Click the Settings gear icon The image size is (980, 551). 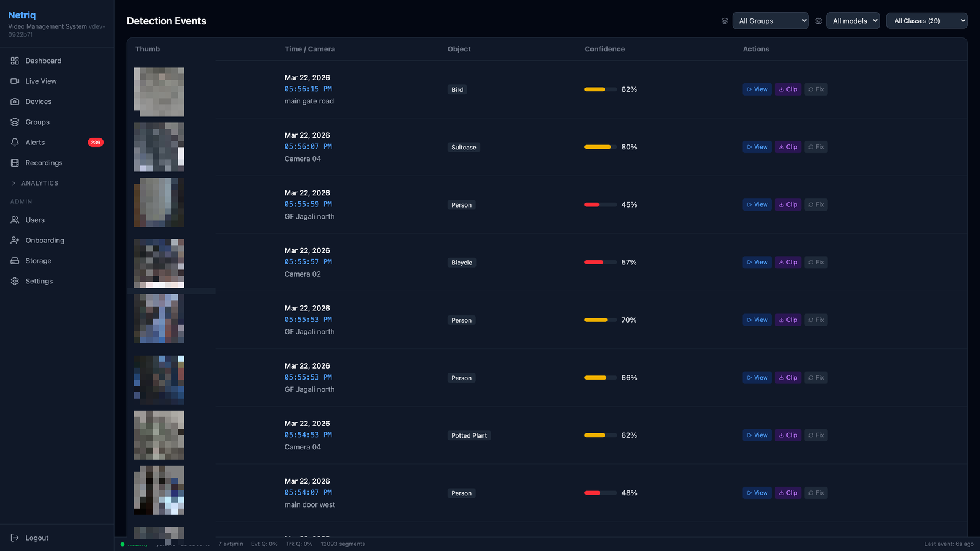click(x=15, y=281)
